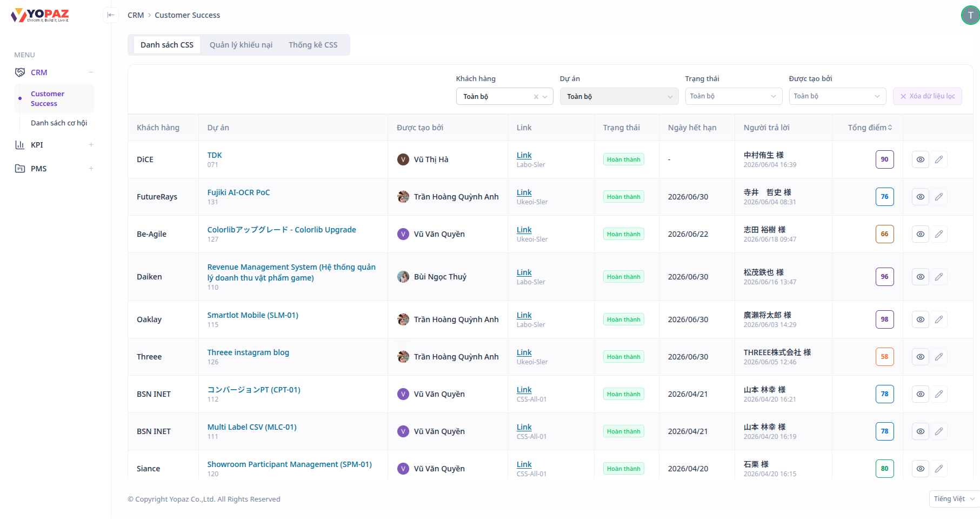This screenshot has height=520, width=980.
Task: View the Siance row with eye icon
Action: (x=921, y=469)
